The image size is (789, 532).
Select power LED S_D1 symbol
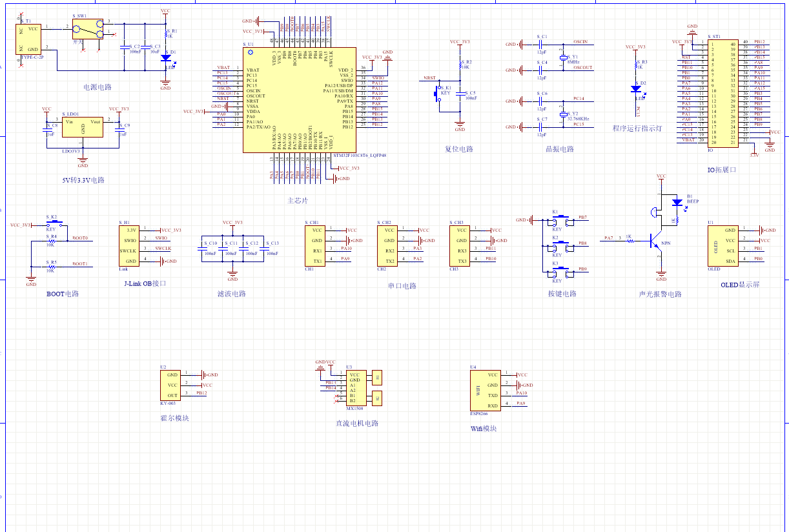(165, 58)
